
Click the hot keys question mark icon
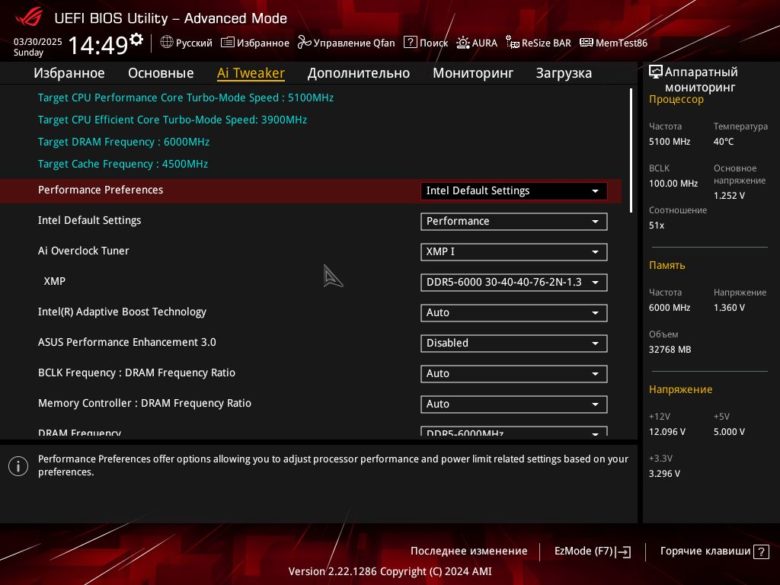pos(761,552)
